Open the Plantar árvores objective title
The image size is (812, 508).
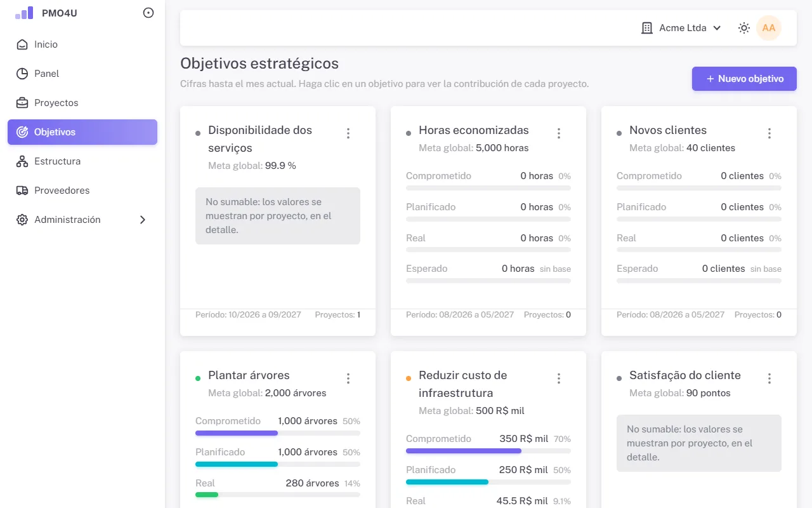point(249,375)
